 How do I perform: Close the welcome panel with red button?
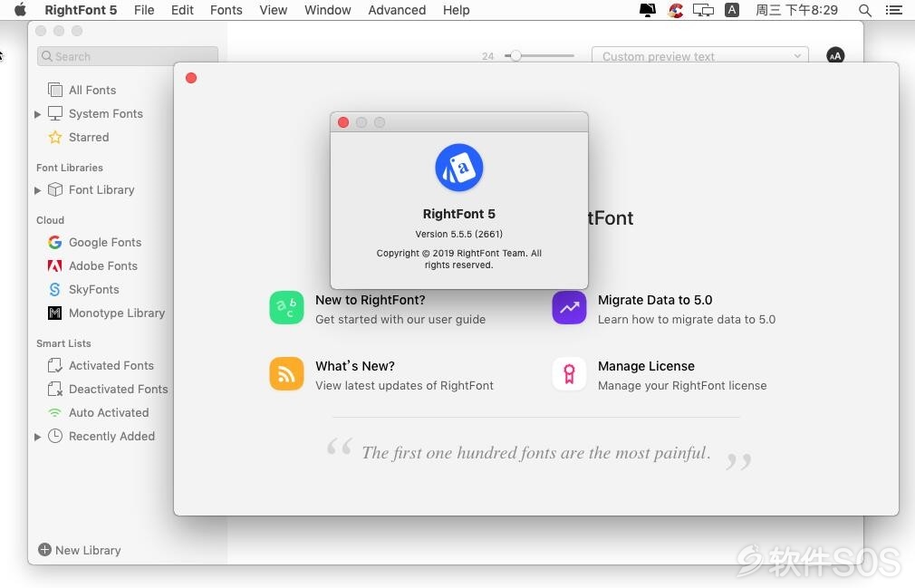[x=191, y=78]
